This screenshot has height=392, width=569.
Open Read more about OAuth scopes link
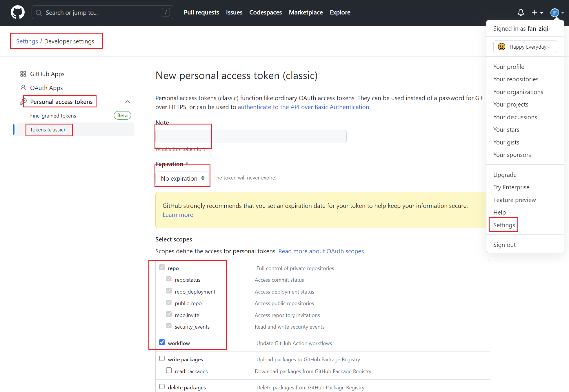(x=322, y=251)
